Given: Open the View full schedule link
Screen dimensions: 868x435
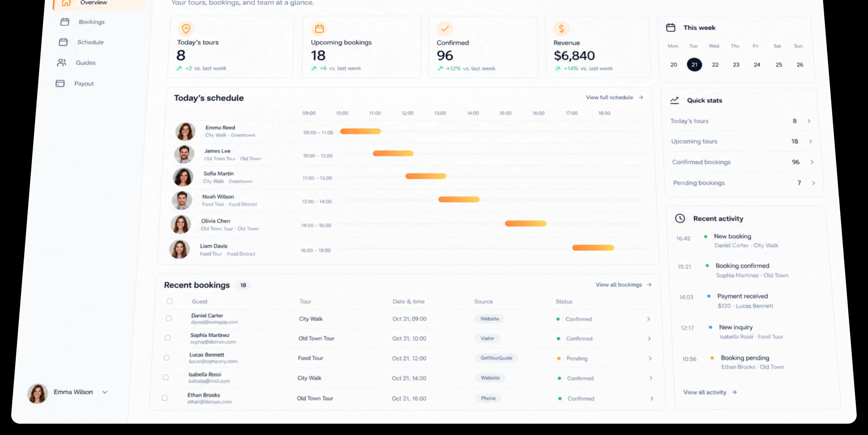Looking at the screenshot, I should [614, 97].
